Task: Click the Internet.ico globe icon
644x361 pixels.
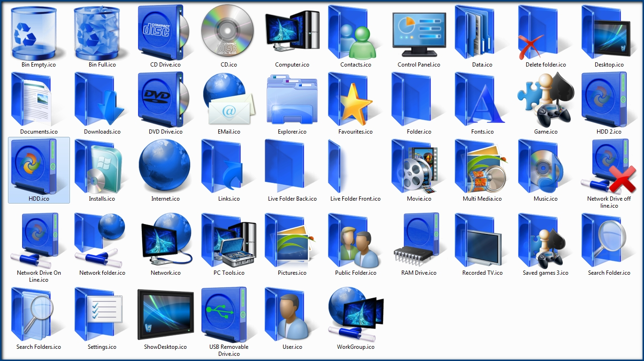Action: pyautogui.click(x=165, y=166)
